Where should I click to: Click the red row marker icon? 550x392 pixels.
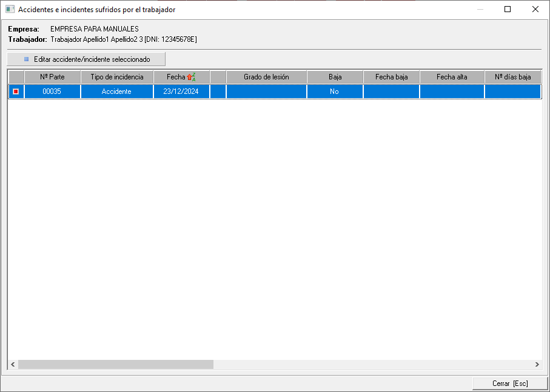16,91
